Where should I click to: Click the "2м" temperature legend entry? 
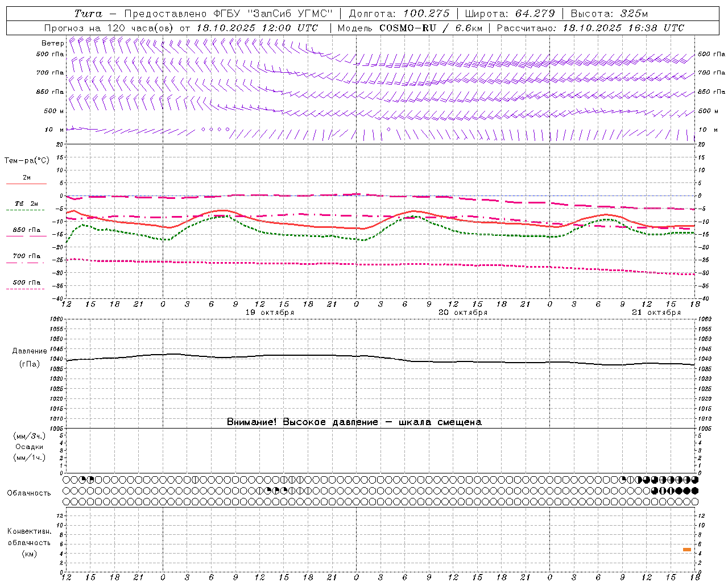(27, 178)
